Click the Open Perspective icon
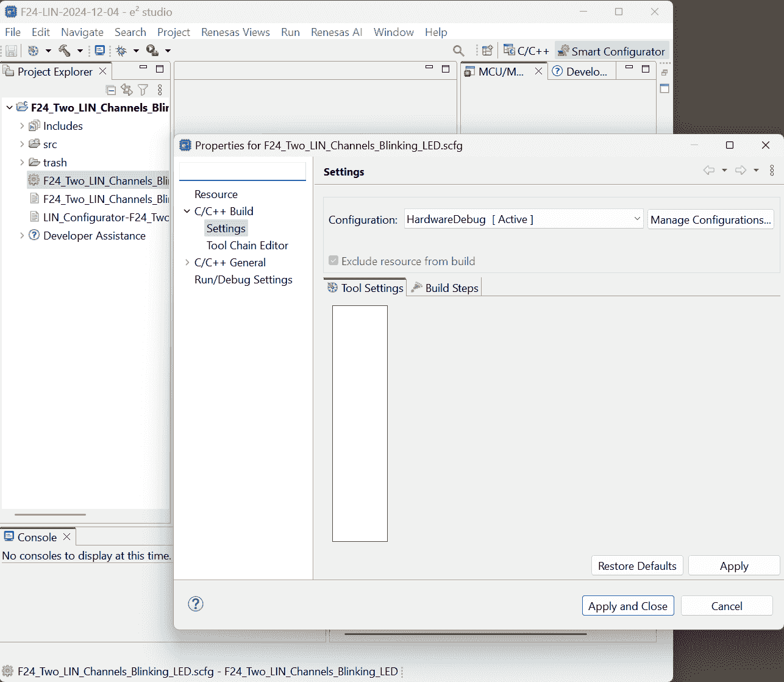Image resolution: width=784 pixels, height=682 pixels. [x=487, y=51]
